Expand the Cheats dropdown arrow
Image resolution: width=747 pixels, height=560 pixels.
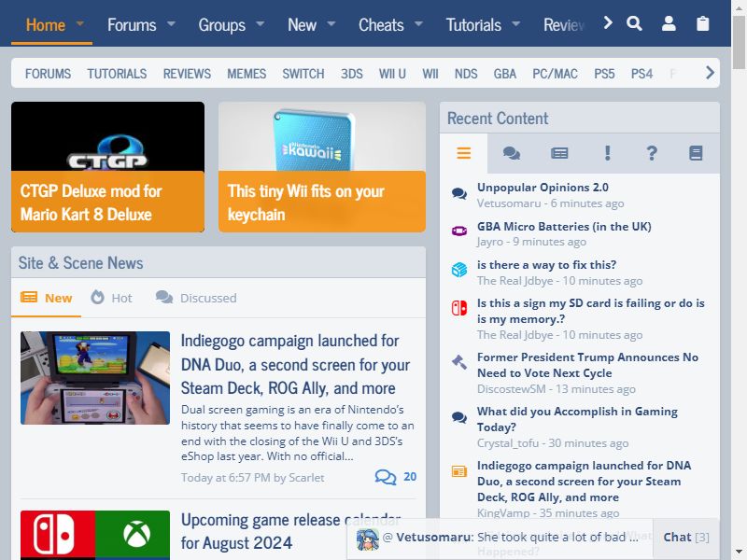418,22
